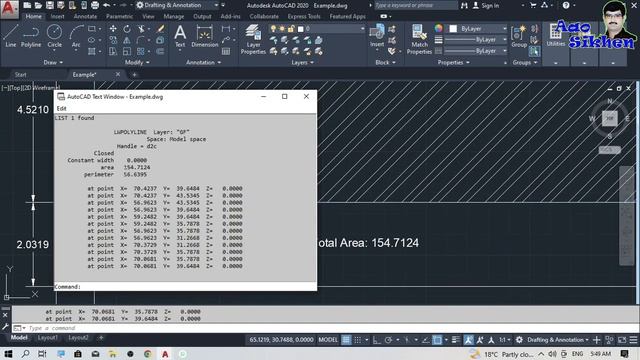
Task: Toggle ortho mode in status bar
Action: [x=376, y=340]
